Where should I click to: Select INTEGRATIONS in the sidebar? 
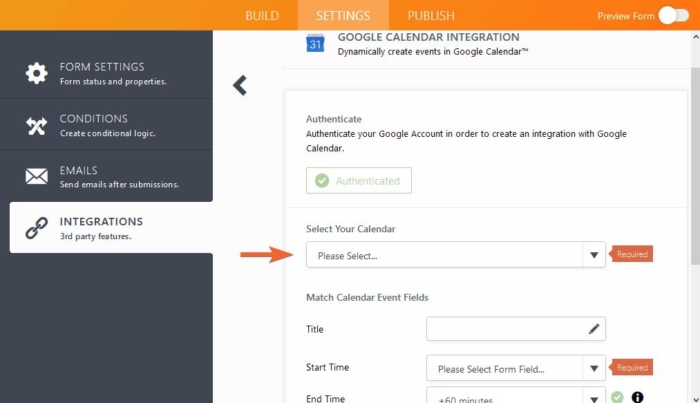111,228
